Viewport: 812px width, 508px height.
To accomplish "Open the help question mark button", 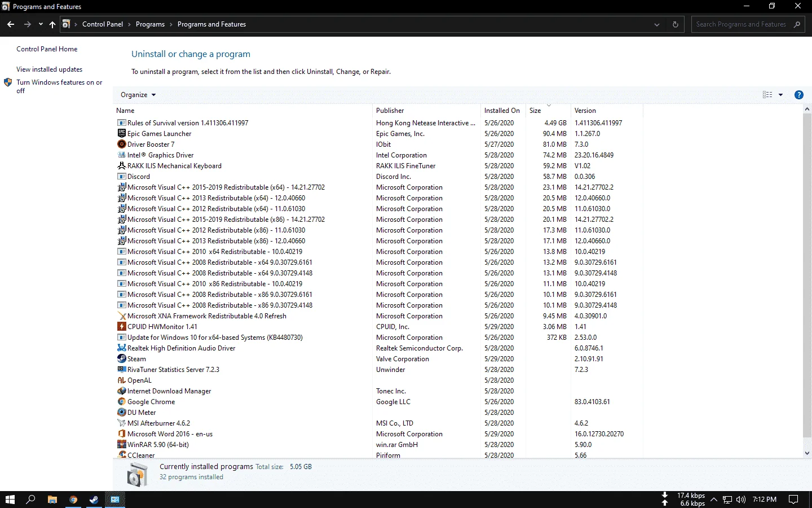I will (x=798, y=95).
